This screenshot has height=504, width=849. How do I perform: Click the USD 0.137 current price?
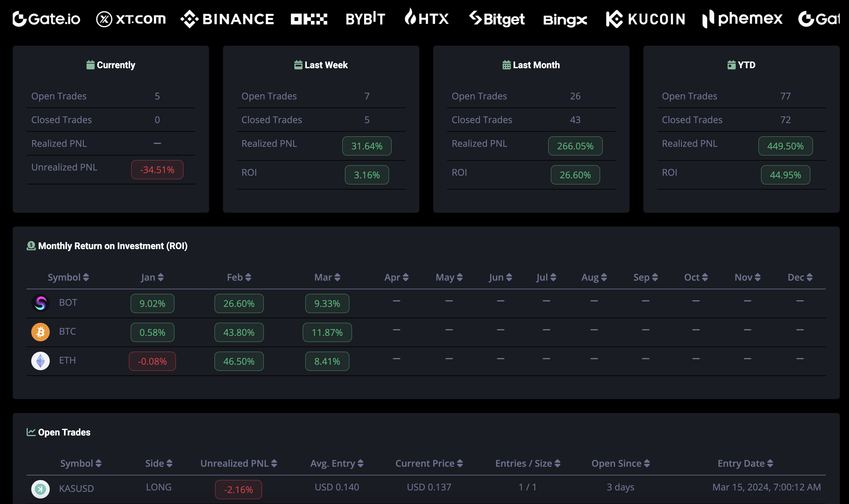429,487
